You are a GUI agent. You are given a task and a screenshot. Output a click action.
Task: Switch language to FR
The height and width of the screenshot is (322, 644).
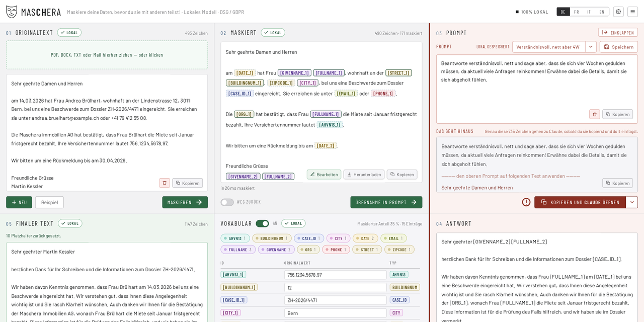click(577, 12)
